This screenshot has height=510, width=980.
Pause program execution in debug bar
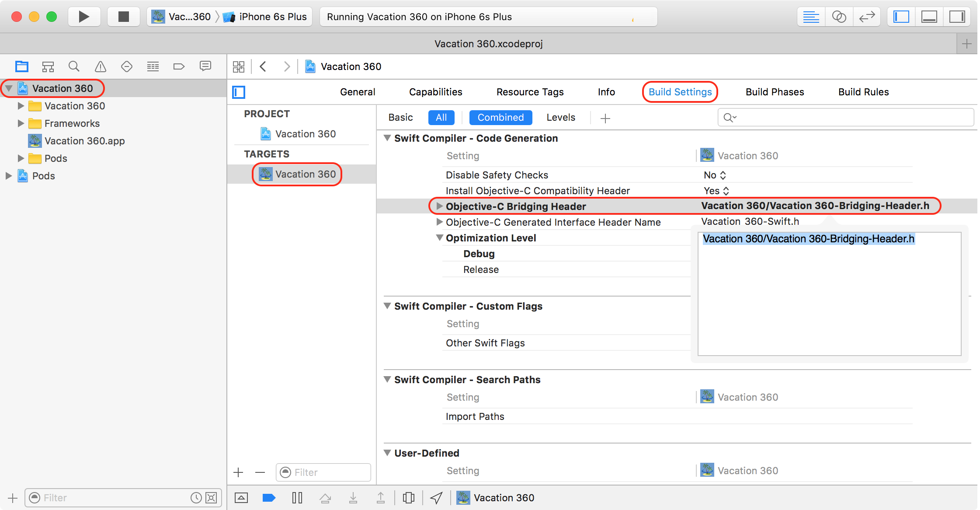[297, 498]
